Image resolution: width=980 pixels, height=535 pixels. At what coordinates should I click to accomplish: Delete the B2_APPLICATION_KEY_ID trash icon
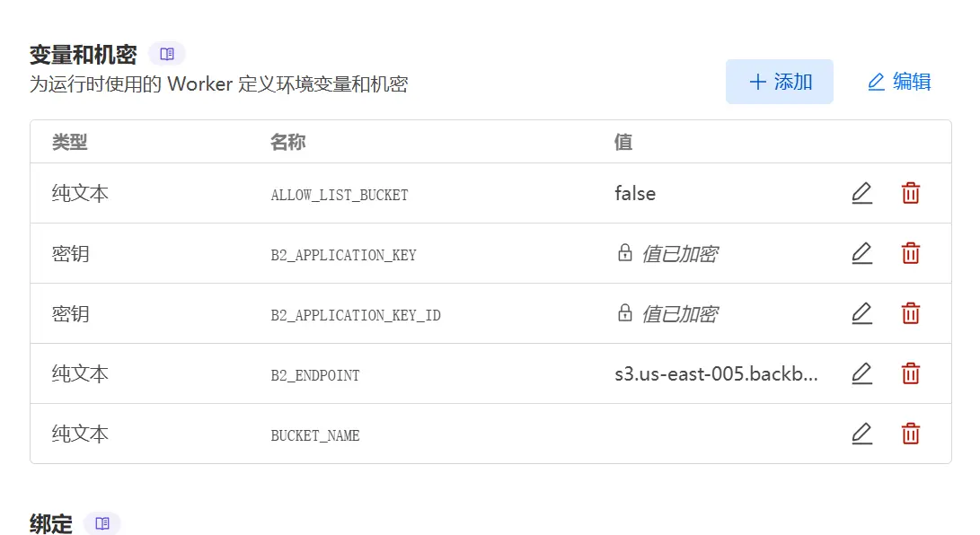click(x=911, y=313)
